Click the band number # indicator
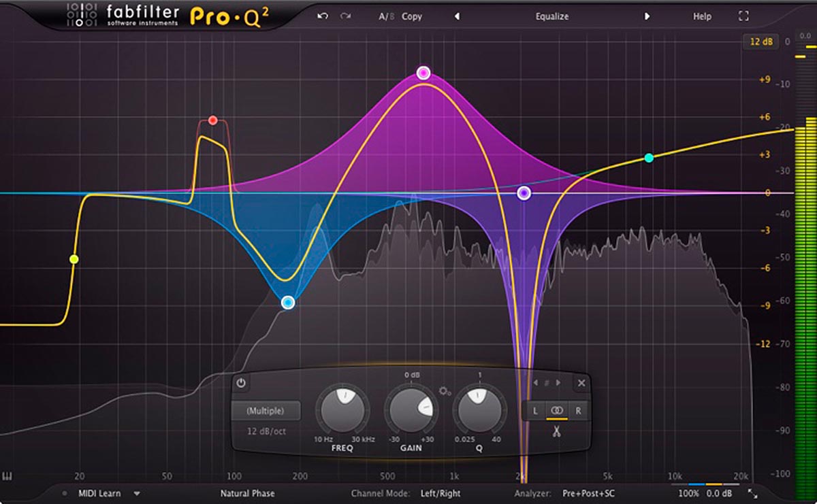Image resolution: width=817 pixels, height=504 pixels. 547,383
